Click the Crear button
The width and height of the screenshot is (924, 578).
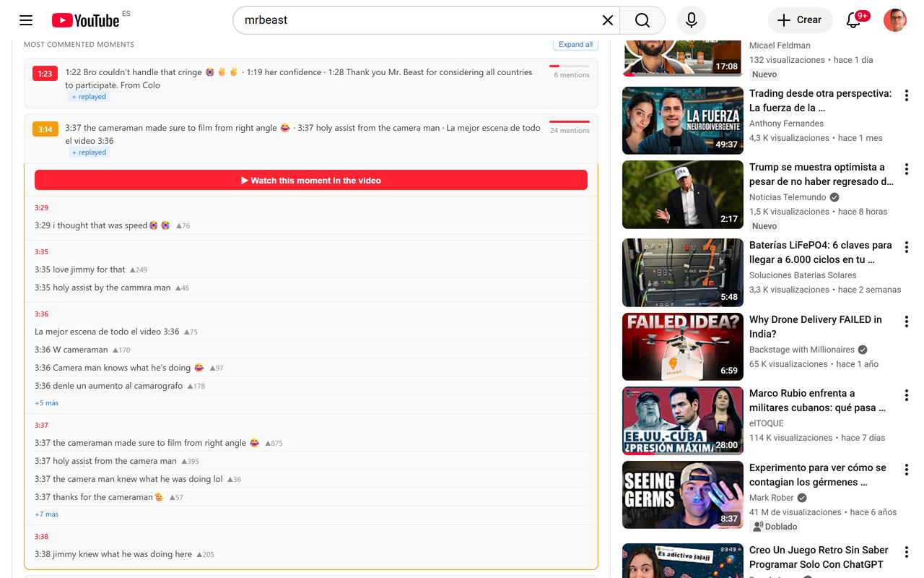(x=801, y=20)
